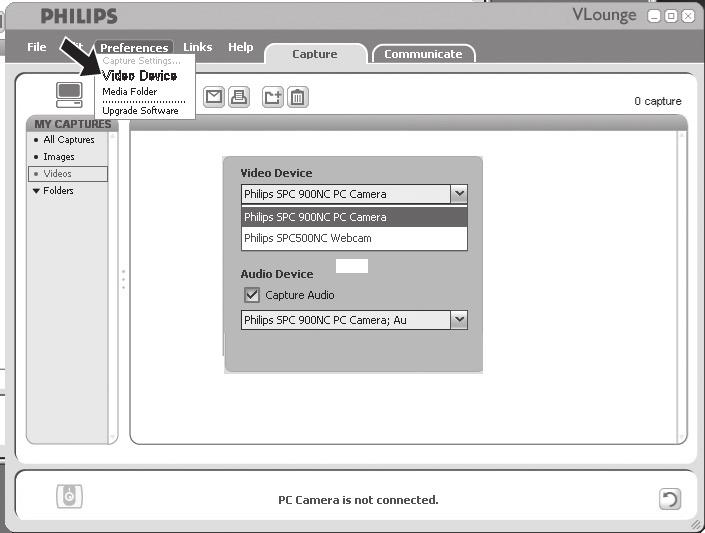Open the Preferences menu
The width and height of the screenshot is (705, 533).
pyautogui.click(x=134, y=48)
